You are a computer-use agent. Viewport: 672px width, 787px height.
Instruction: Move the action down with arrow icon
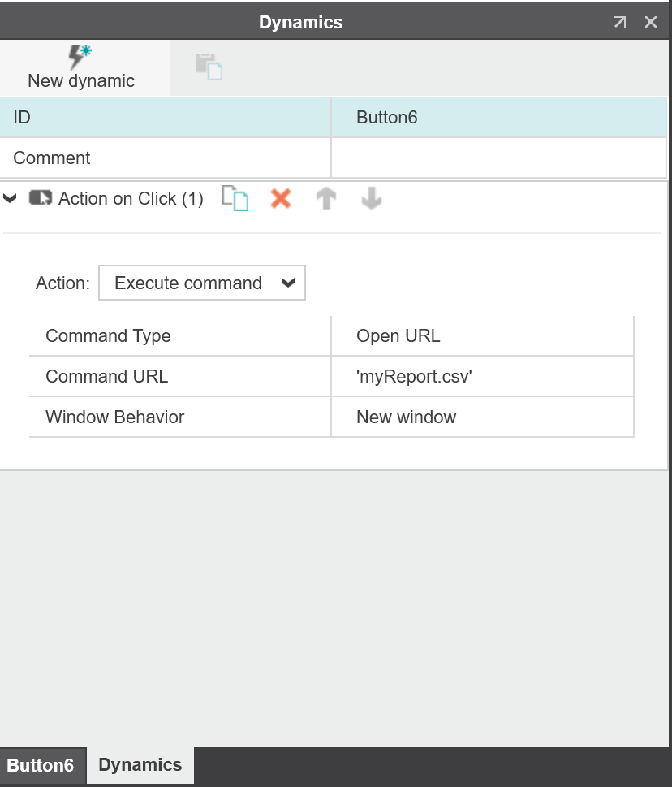372,199
